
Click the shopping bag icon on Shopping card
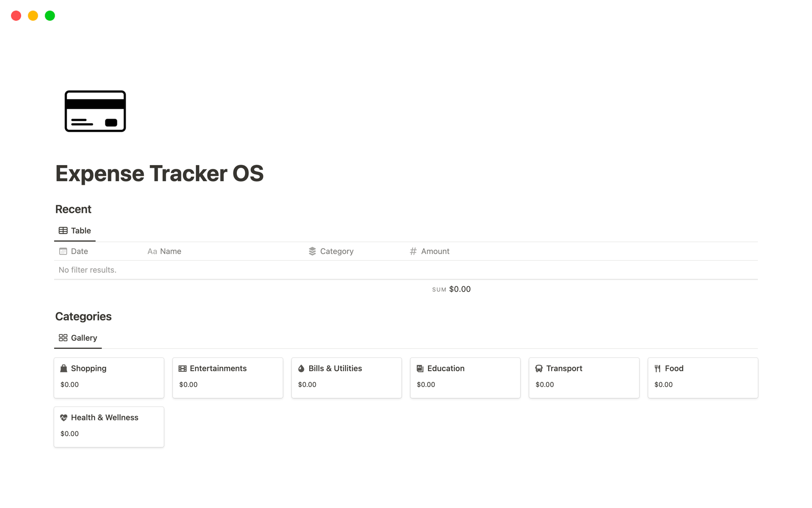63,368
